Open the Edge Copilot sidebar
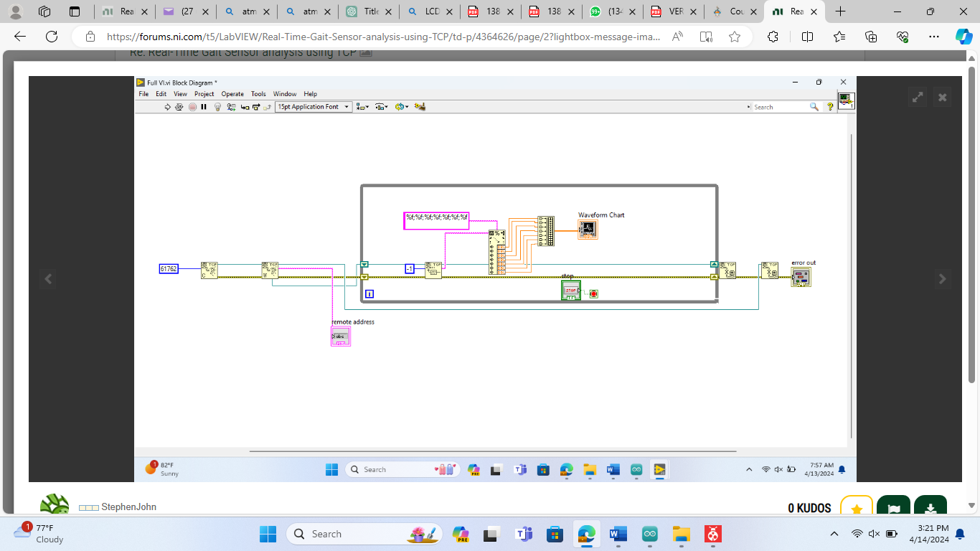Screen dimensions: 980x551 tap(963, 37)
